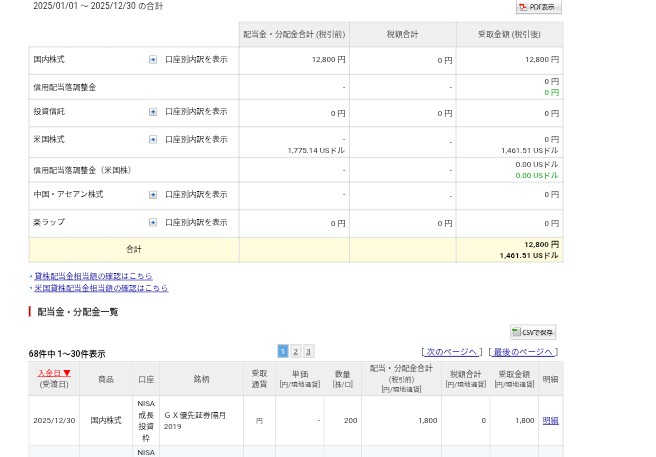Click 単価 column header
The height and width of the screenshot is (457, 656).
pos(300,379)
